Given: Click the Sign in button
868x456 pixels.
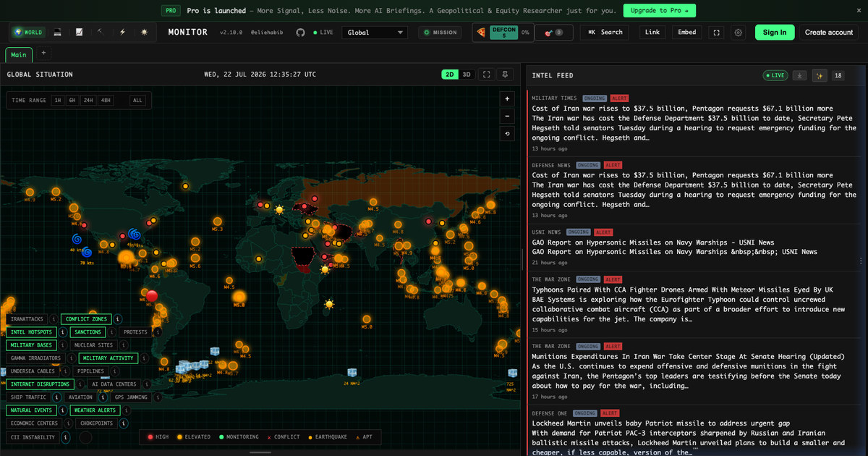Looking at the screenshot, I should click(775, 33).
